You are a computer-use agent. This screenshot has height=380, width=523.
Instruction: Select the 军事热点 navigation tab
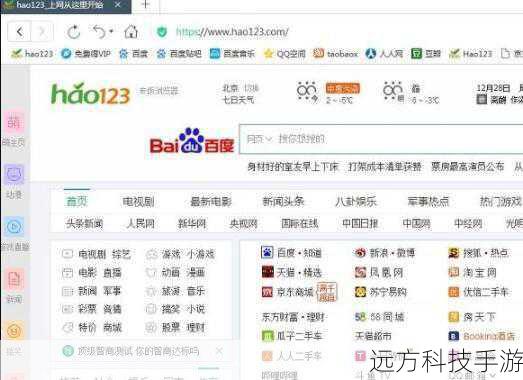coord(428,202)
